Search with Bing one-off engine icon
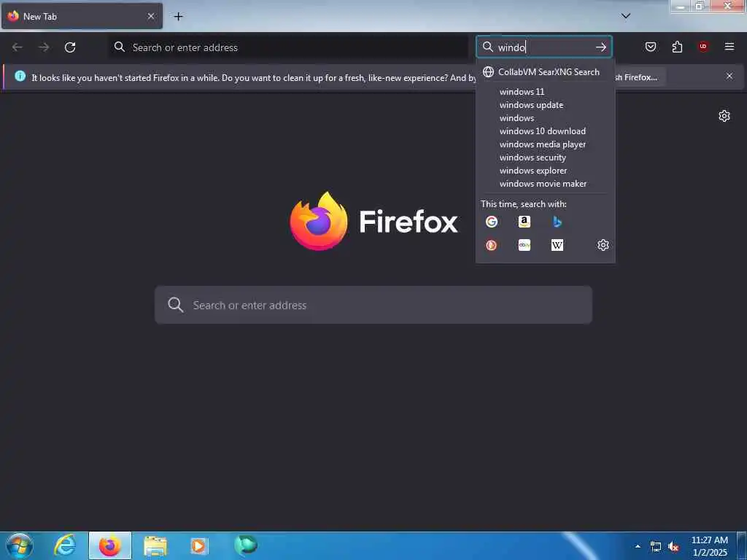Screen dimensions: 747x560 (557, 222)
